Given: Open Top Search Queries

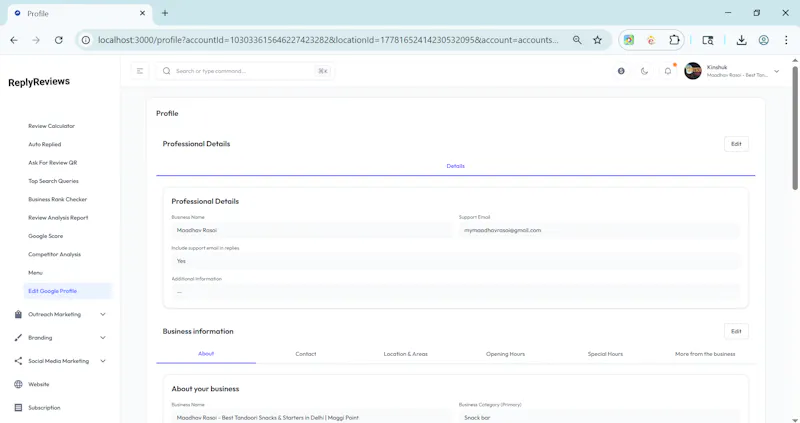Looking at the screenshot, I should click(54, 181).
